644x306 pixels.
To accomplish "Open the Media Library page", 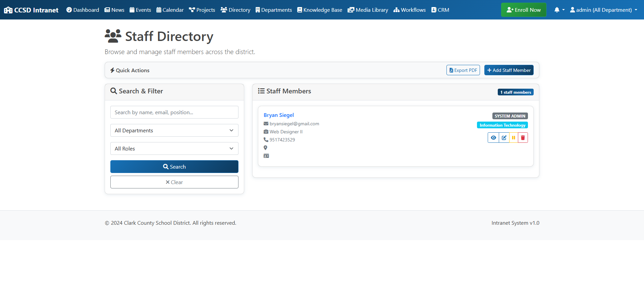I will coord(368,10).
